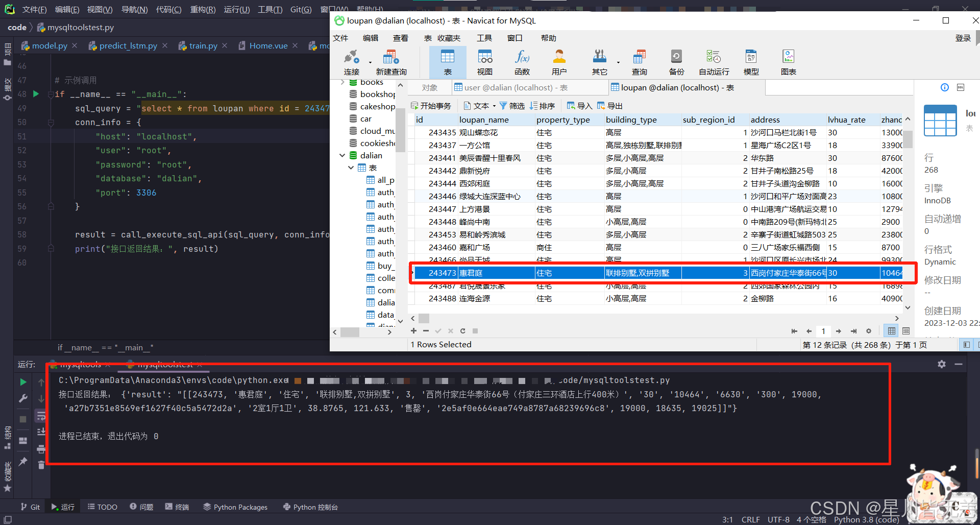Image resolution: width=980 pixels, height=525 pixels.
Task: Open the 对象 (Objects) tab in Navicat
Action: (x=429, y=87)
